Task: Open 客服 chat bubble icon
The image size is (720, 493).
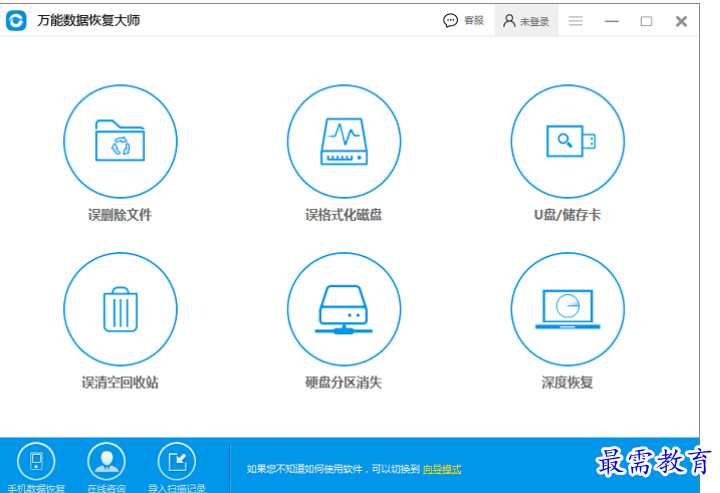Action: [450, 21]
